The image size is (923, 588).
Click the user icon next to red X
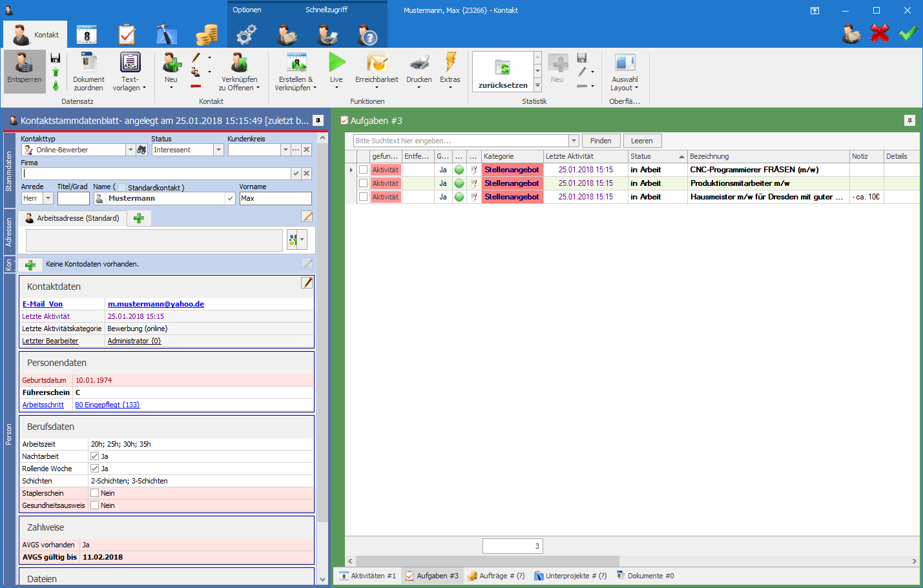[x=851, y=33]
